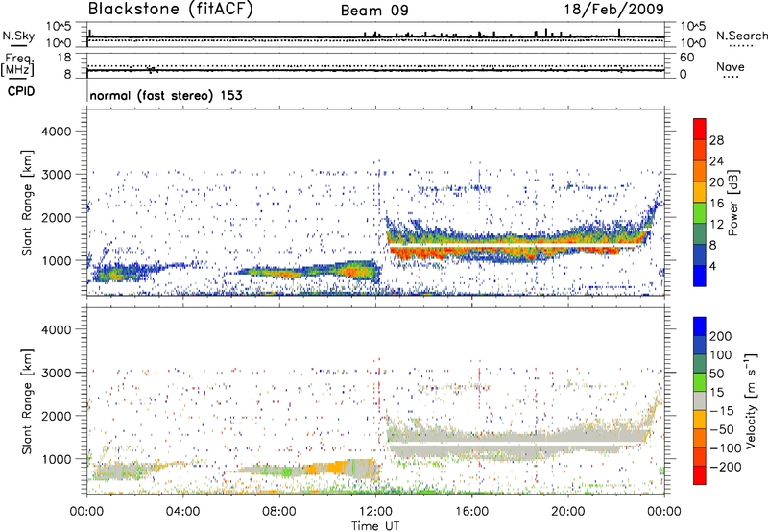The image size is (768, 532).
Task: Click the "08:00" time tick label
Action: tap(278, 512)
